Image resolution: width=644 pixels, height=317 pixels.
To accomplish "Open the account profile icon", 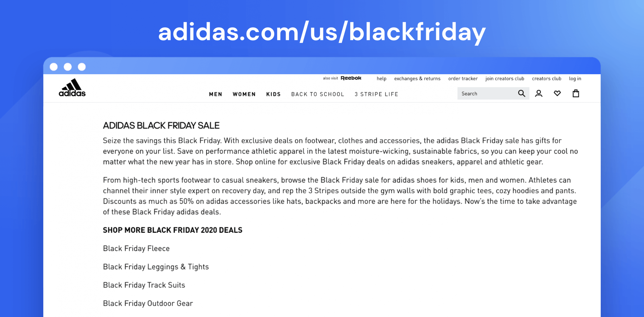I will pos(539,93).
